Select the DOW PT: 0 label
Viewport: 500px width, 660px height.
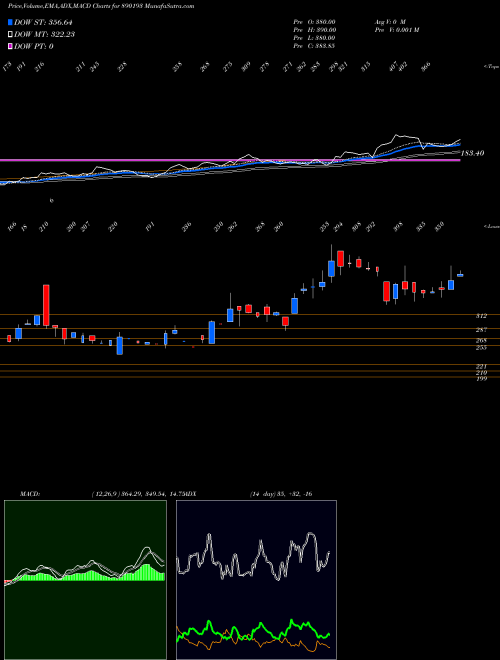tap(34, 46)
